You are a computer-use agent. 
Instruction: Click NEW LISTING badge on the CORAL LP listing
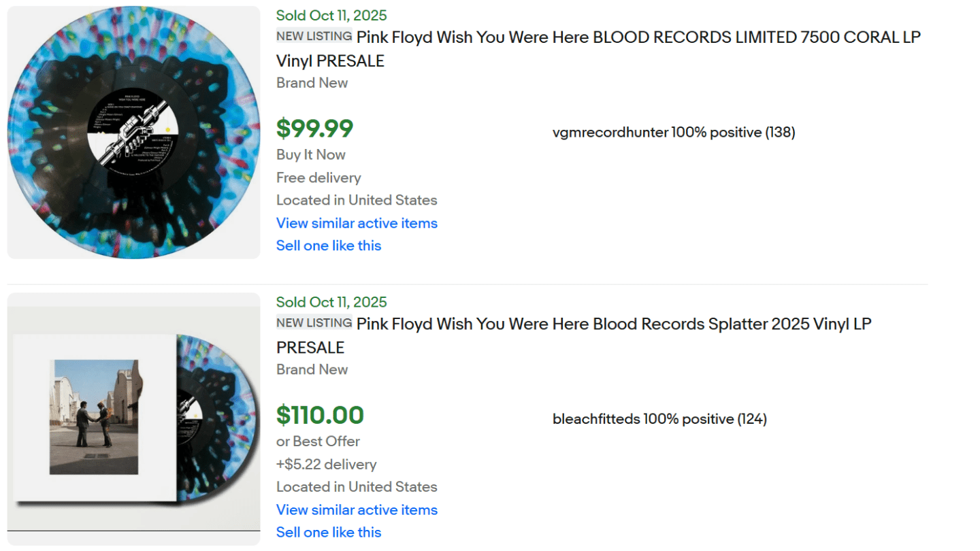[314, 37]
